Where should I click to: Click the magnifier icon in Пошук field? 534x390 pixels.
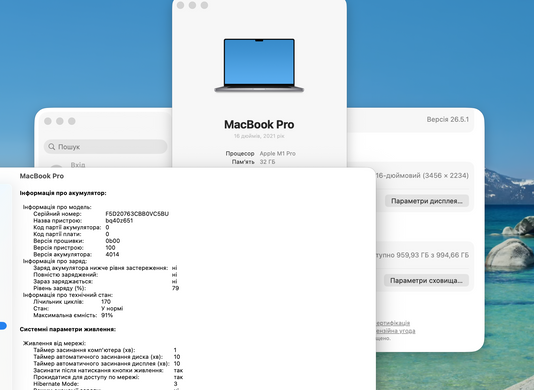pos(51,146)
